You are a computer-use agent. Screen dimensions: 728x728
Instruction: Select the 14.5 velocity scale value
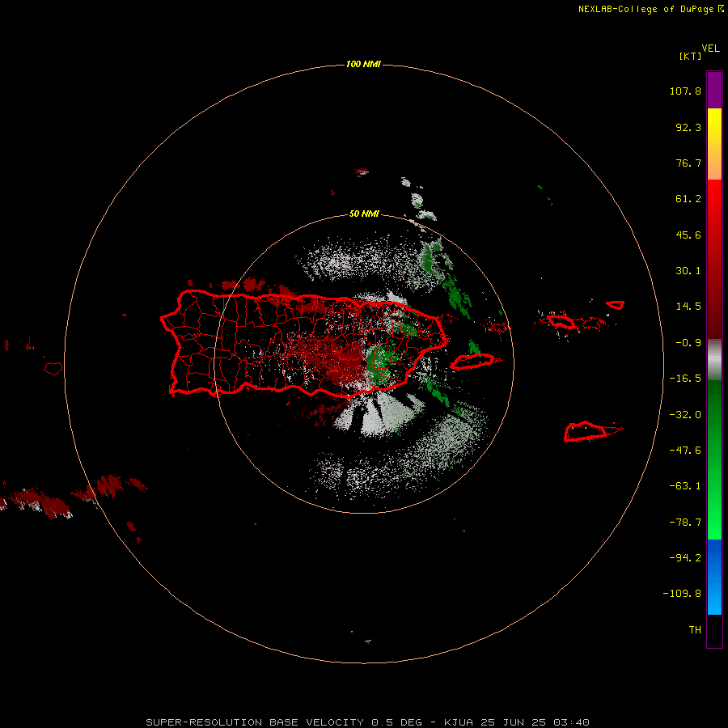coord(688,307)
